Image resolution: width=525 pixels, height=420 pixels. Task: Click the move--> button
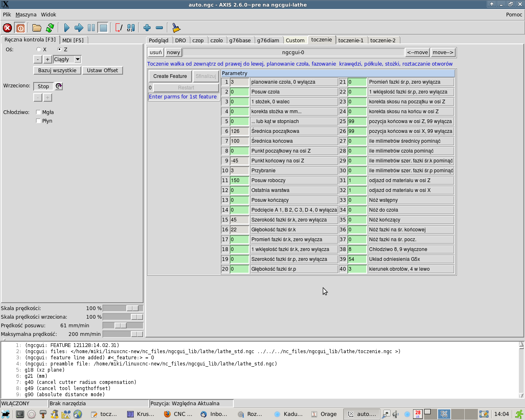click(x=443, y=52)
